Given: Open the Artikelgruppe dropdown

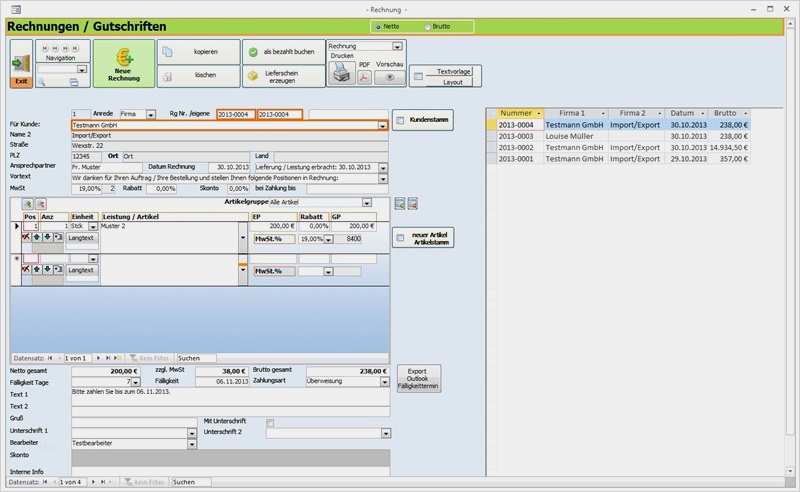Looking at the screenshot, I should coord(367,202).
